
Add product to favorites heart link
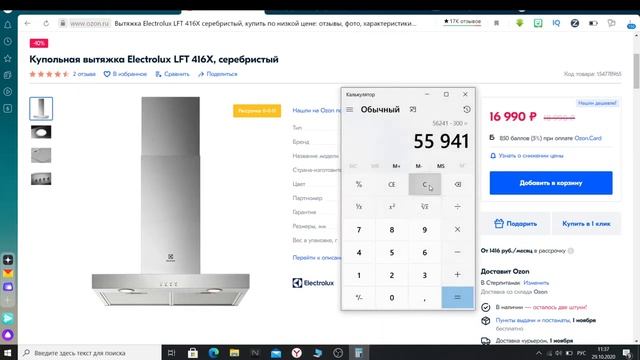pos(125,74)
